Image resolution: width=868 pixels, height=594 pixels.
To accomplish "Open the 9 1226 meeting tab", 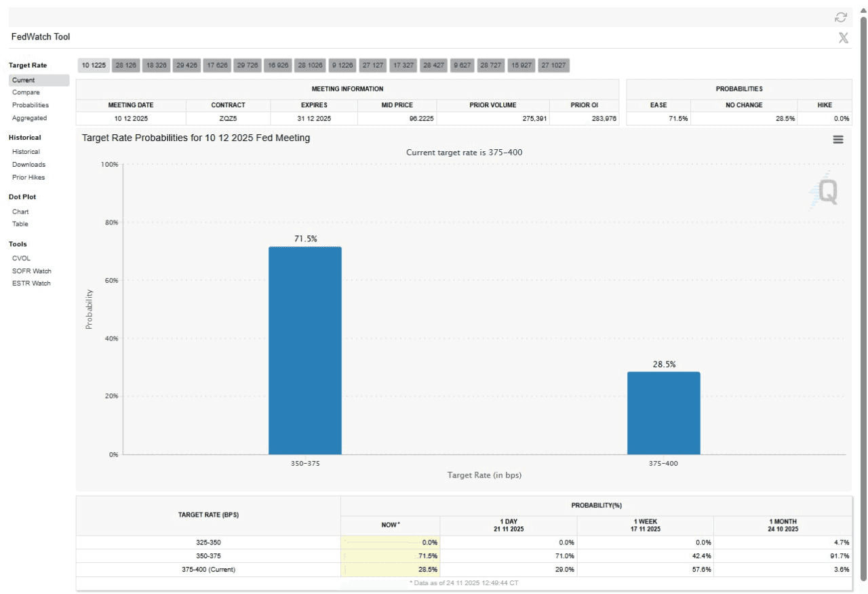I will [x=342, y=66].
